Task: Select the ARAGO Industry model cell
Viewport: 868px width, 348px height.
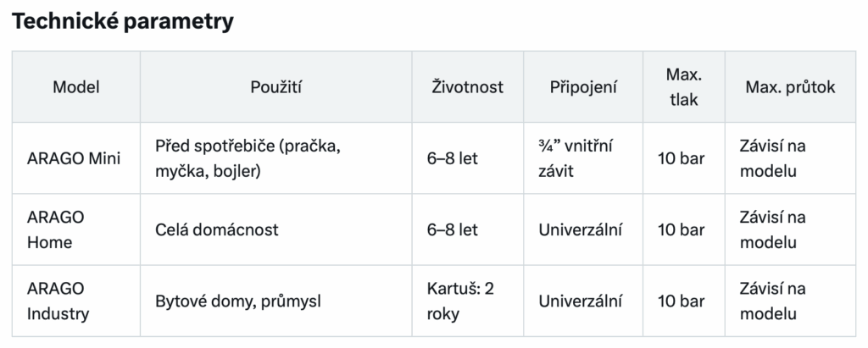Action: click(75, 301)
